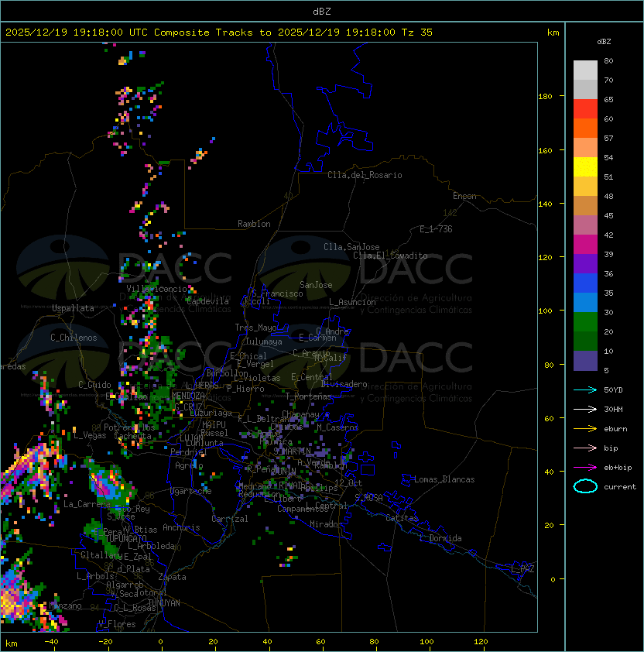Click the Zapata place label
Screen dimensions: 644x652
coord(172,577)
